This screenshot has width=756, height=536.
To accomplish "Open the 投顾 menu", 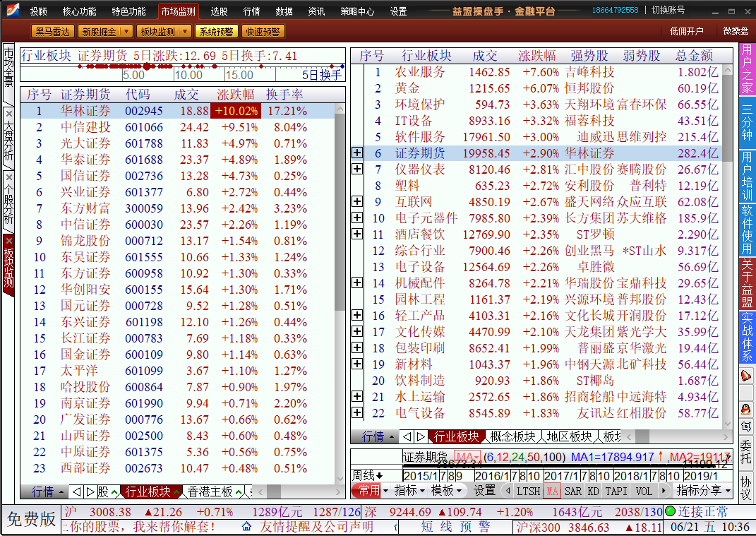I will point(39,11).
